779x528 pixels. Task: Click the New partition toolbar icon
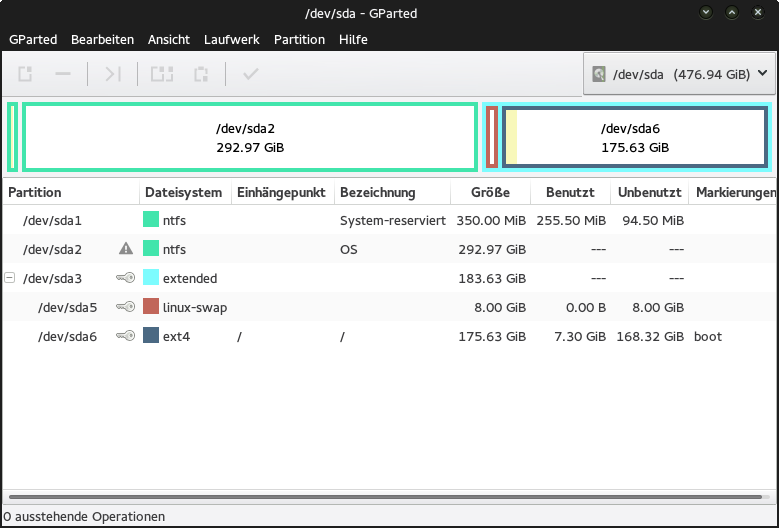click(x=25, y=74)
